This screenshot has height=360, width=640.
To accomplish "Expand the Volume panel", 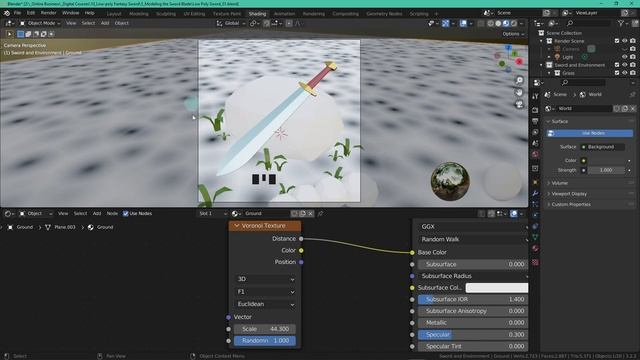I will coord(560,183).
